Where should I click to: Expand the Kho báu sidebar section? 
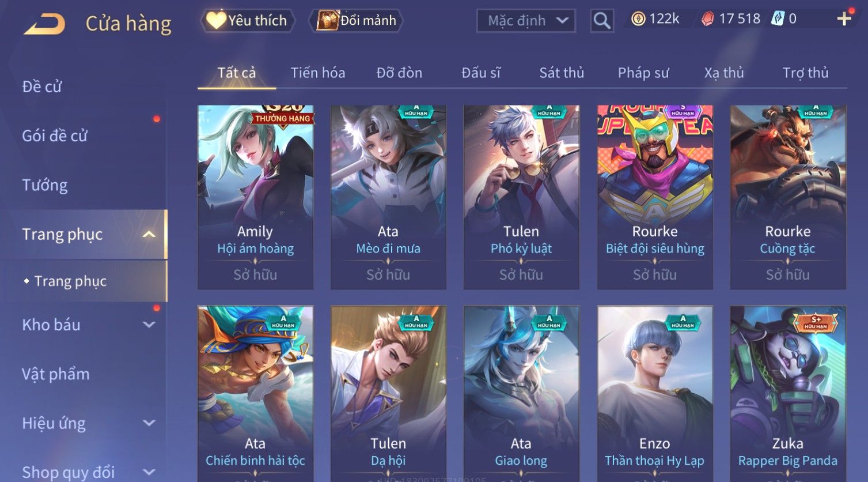coord(149,325)
